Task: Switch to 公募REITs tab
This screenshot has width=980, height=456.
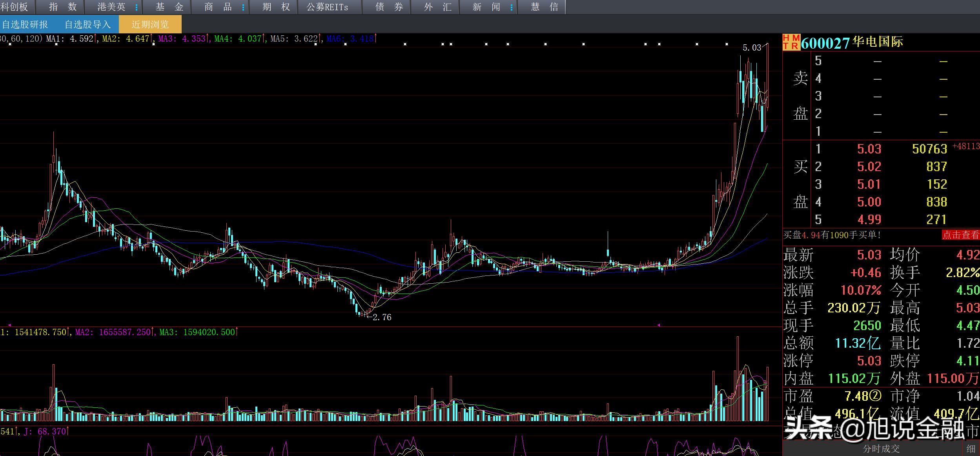Action: tap(327, 7)
